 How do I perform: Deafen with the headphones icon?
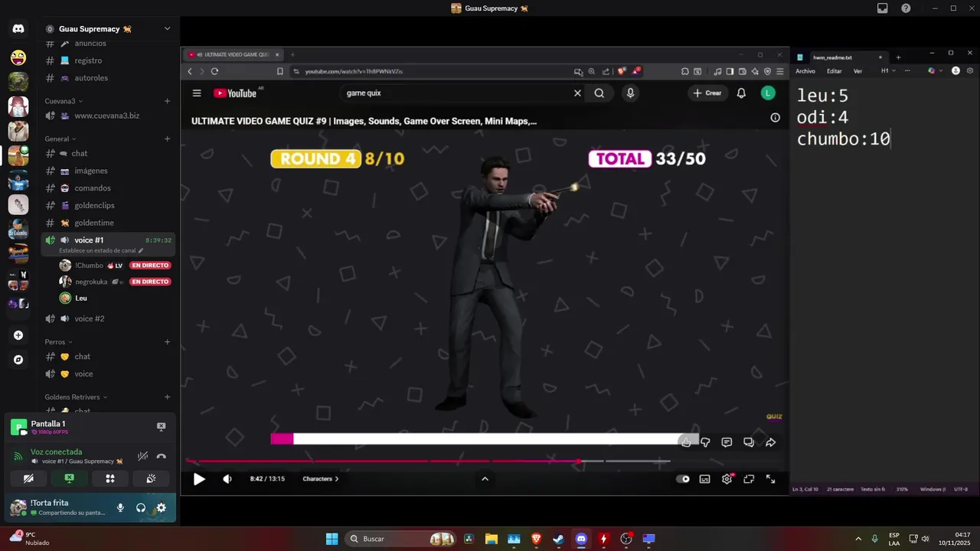[x=141, y=507]
